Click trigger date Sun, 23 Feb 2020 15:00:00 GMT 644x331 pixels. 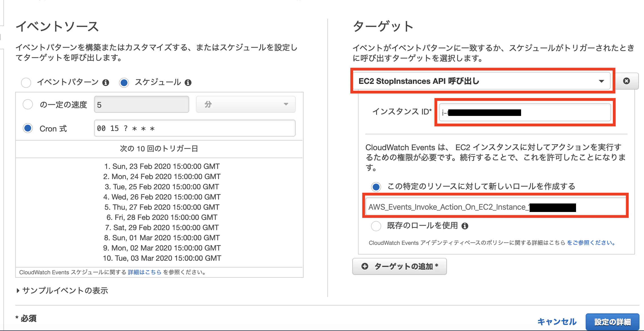pyautogui.click(x=162, y=166)
